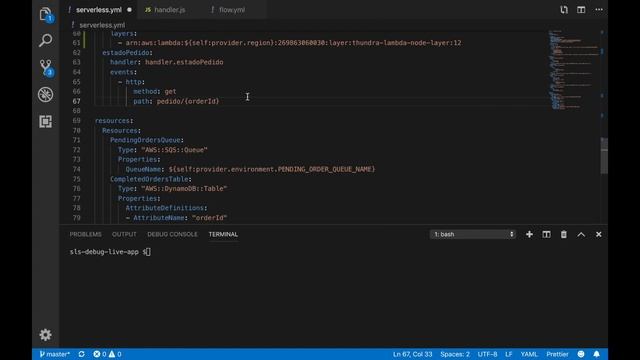Click the 'method: get' line

coord(155,91)
